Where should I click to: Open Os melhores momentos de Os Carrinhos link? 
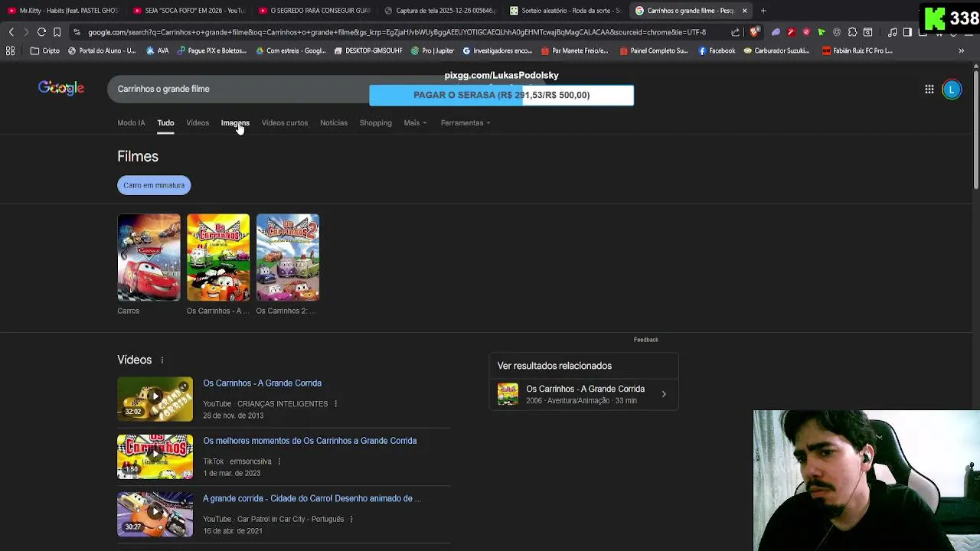pyautogui.click(x=310, y=441)
